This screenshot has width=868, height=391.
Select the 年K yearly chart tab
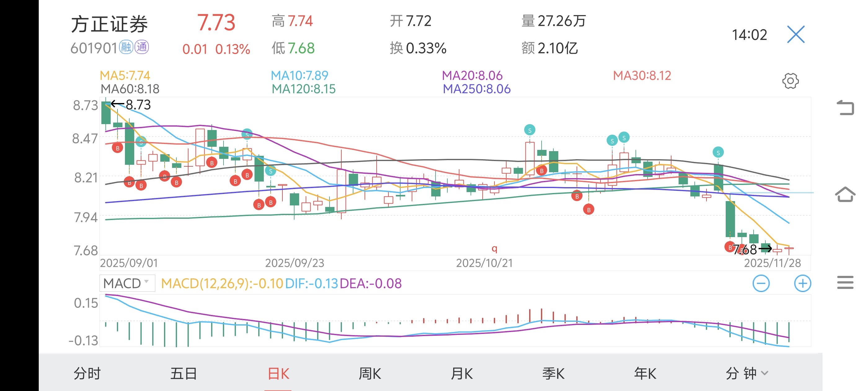pyautogui.click(x=645, y=373)
